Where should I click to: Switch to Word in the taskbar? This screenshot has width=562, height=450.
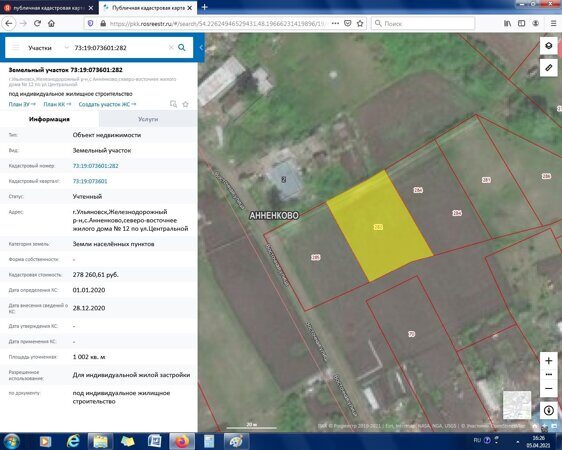click(154, 441)
